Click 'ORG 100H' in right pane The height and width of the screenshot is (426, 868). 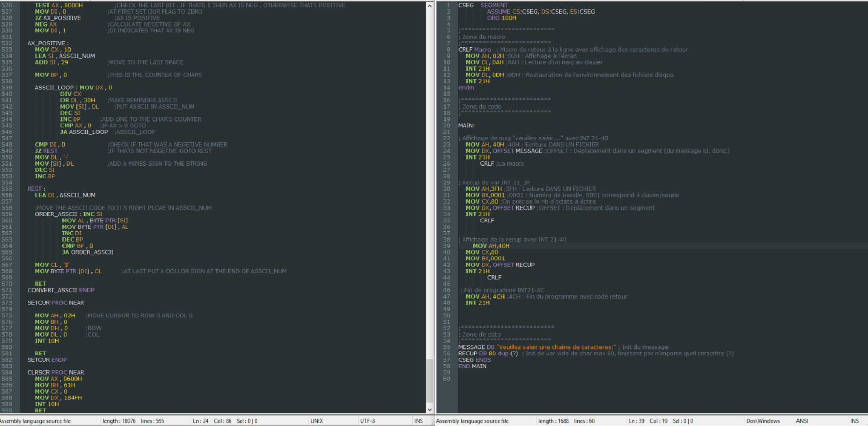[502, 18]
